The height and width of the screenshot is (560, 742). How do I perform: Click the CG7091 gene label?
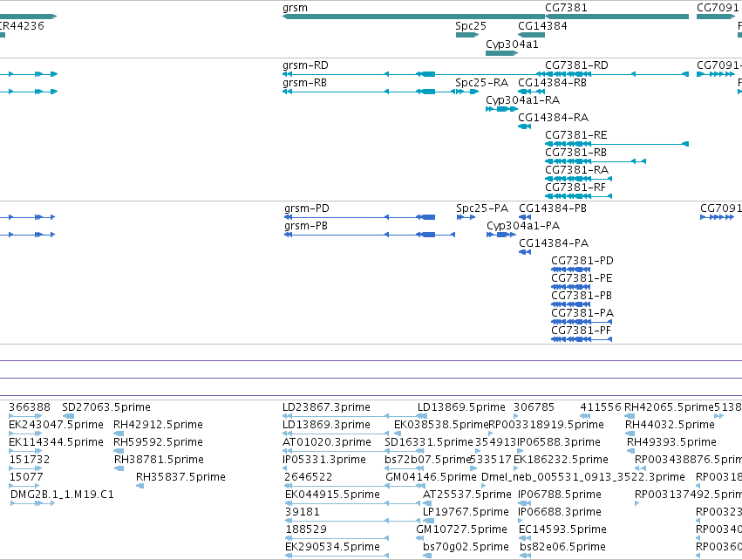click(718, 8)
